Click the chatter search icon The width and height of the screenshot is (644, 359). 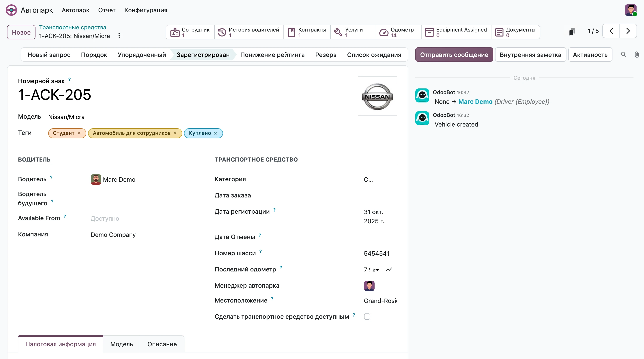point(623,55)
